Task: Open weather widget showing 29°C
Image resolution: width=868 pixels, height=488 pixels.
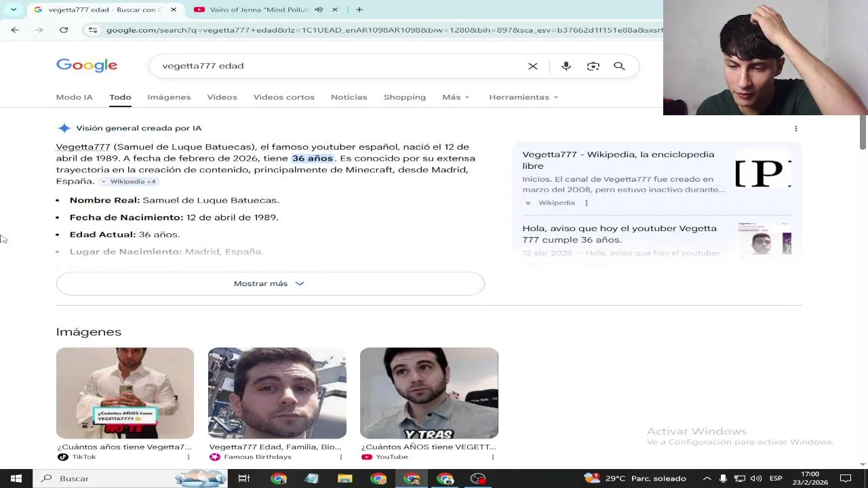Action: 634,479
